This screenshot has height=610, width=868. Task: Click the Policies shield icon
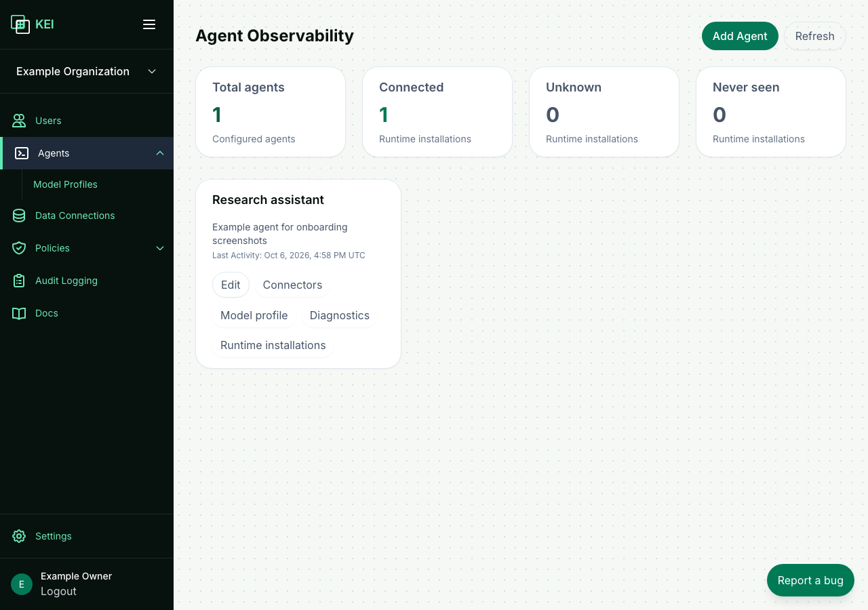tap(19, 248)
